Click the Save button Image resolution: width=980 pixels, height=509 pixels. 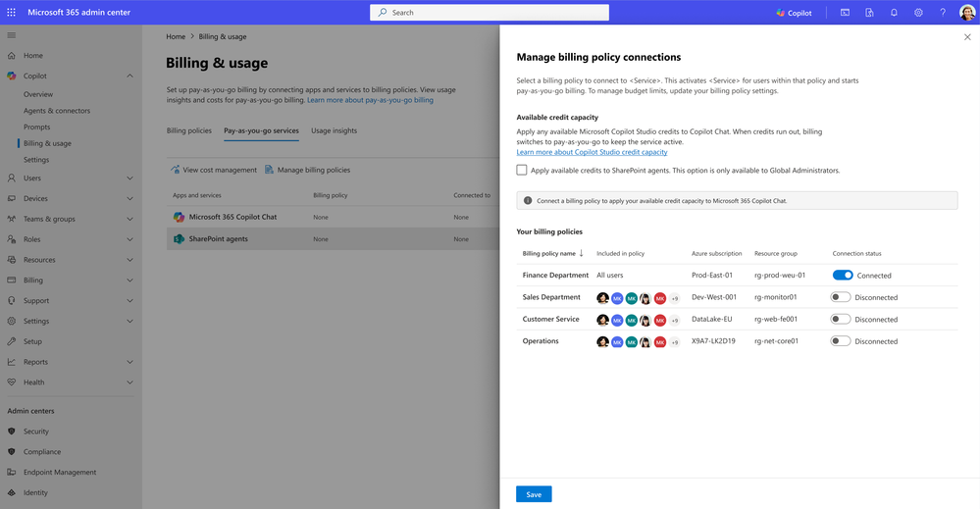[534, 494]
